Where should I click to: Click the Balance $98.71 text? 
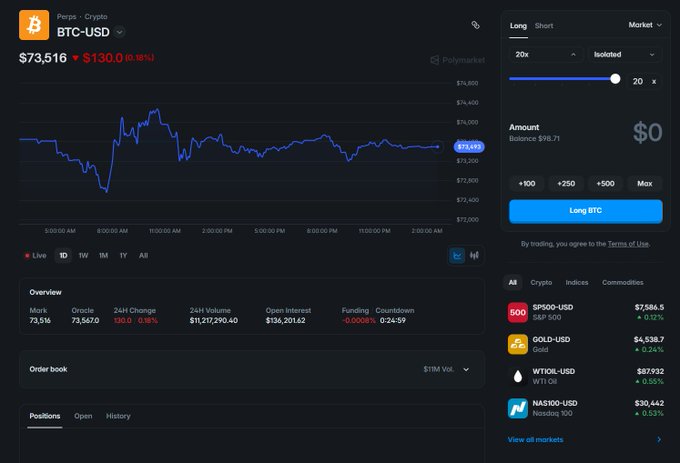[534, 139]
